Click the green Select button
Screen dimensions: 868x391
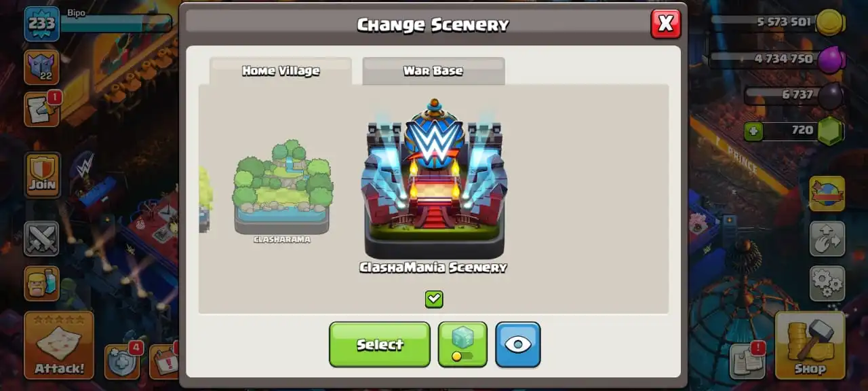(380, 344)
